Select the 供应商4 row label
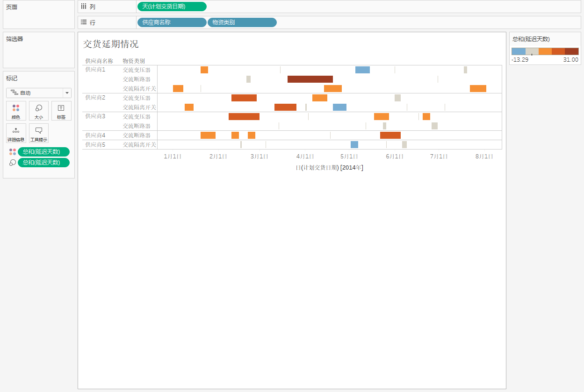 [95, 135]
